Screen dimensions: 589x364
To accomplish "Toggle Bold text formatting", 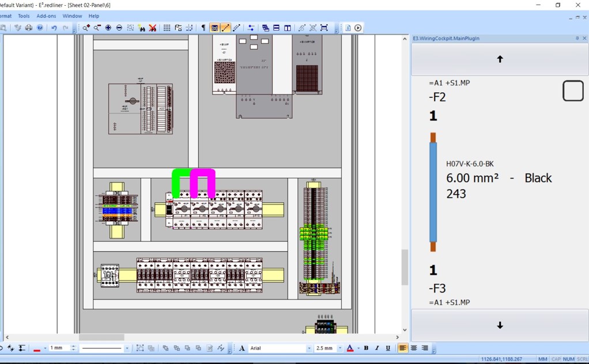I will tap(366, 348).
